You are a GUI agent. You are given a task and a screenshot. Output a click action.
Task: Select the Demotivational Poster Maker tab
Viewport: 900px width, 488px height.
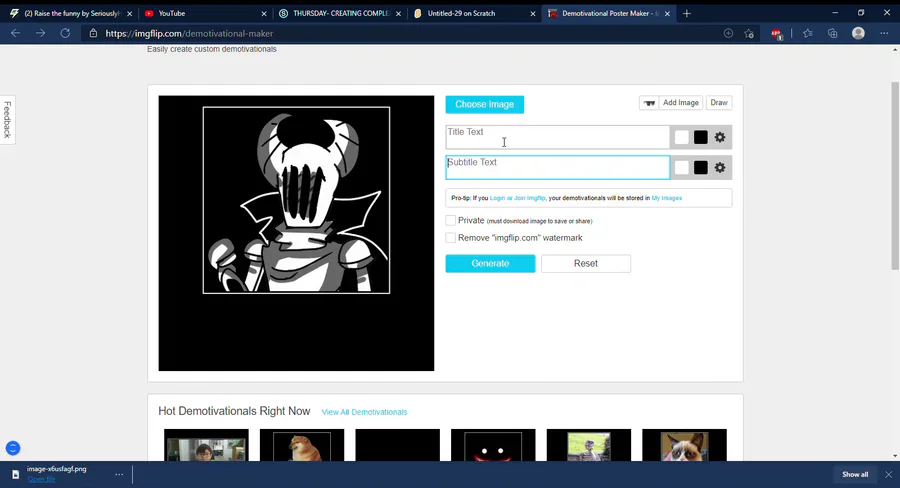point(608,13)
